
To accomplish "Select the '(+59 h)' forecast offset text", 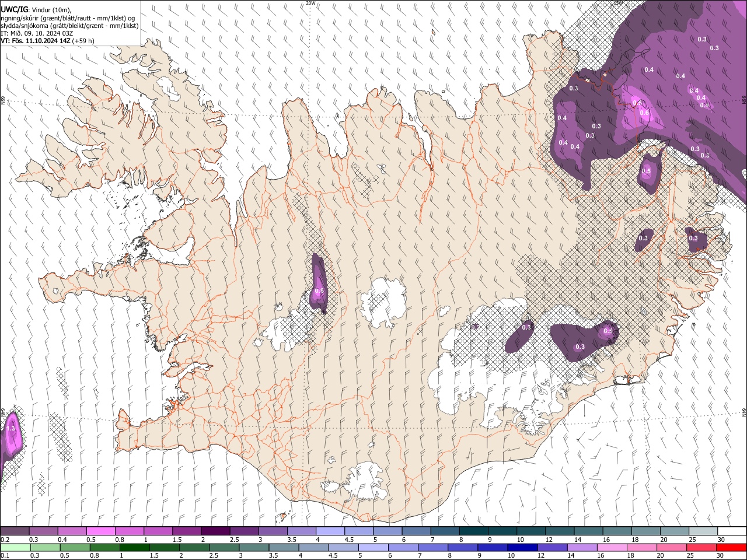I will point(83,41).
